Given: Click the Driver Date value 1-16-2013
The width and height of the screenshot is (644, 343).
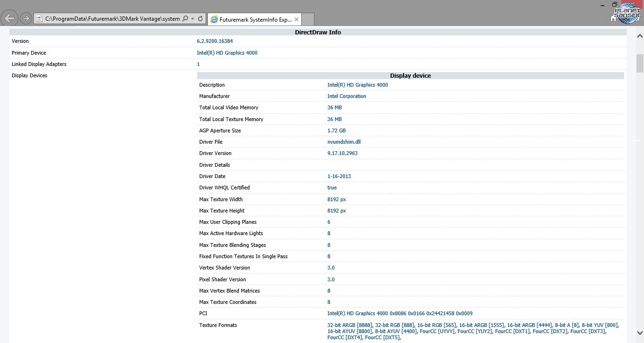Looking at the screenshot, I should (339, 176).
